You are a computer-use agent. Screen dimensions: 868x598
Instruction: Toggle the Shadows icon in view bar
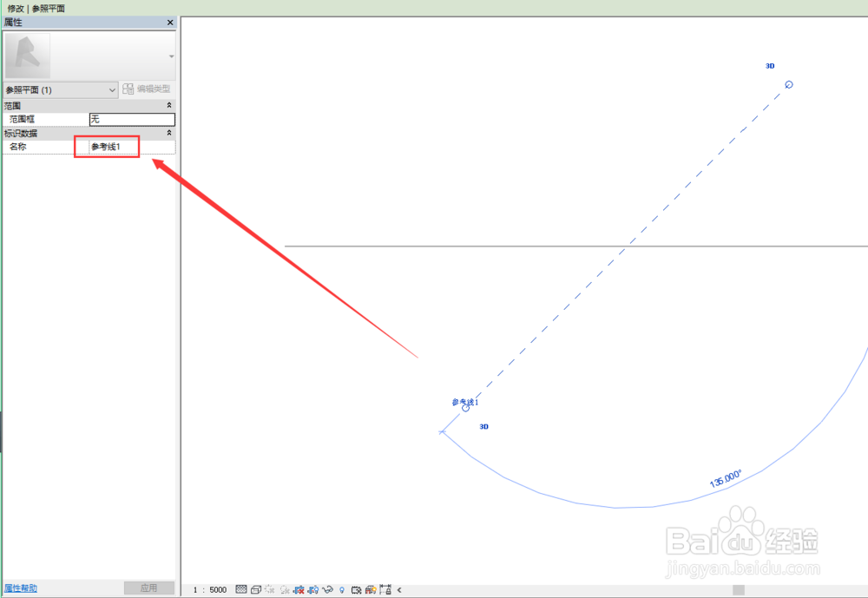click(x=285, y=589)
